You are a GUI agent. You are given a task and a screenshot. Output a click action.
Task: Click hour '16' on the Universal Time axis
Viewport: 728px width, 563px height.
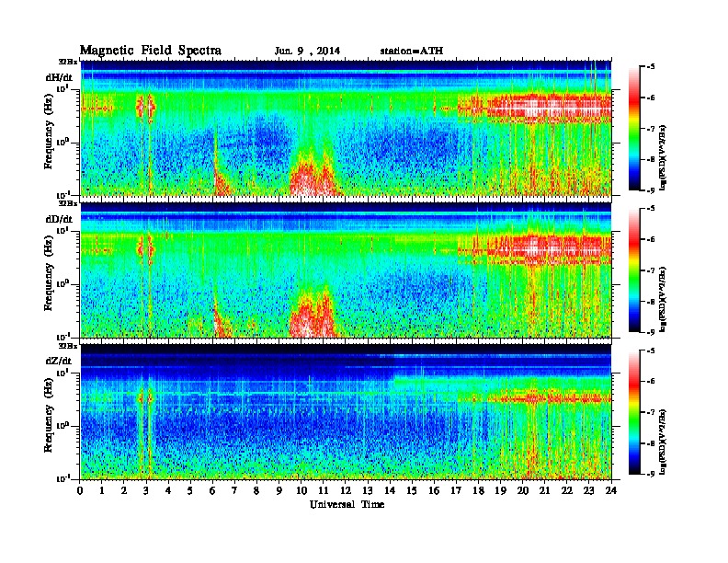pyautogui.click(x=434, y=490)
